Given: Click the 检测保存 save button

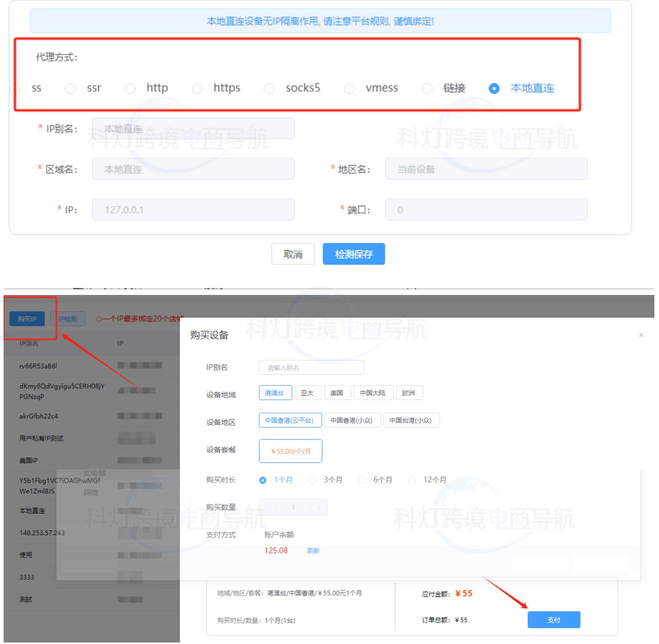Looking at the screenshot, I should [x=353, y=254].
